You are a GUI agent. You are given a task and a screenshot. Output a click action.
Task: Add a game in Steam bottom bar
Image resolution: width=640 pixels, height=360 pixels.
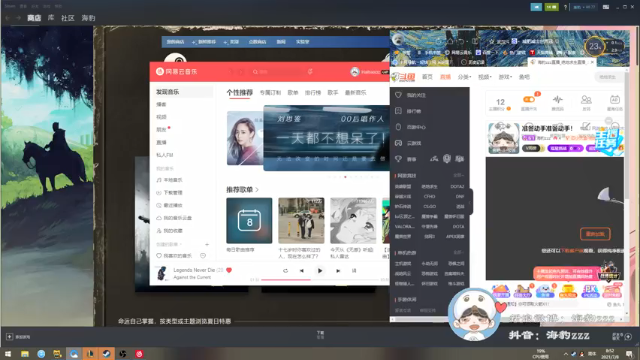[x=18, y=337]
